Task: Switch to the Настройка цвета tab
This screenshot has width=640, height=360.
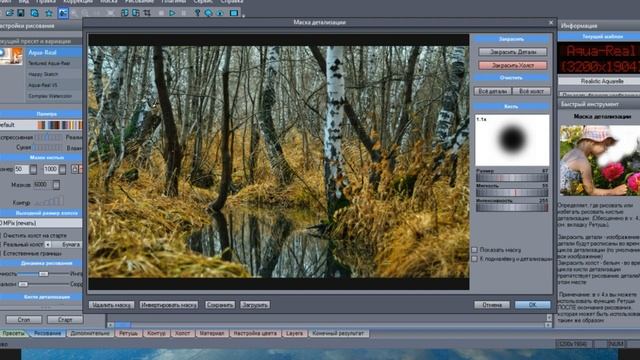Action: 255,333
